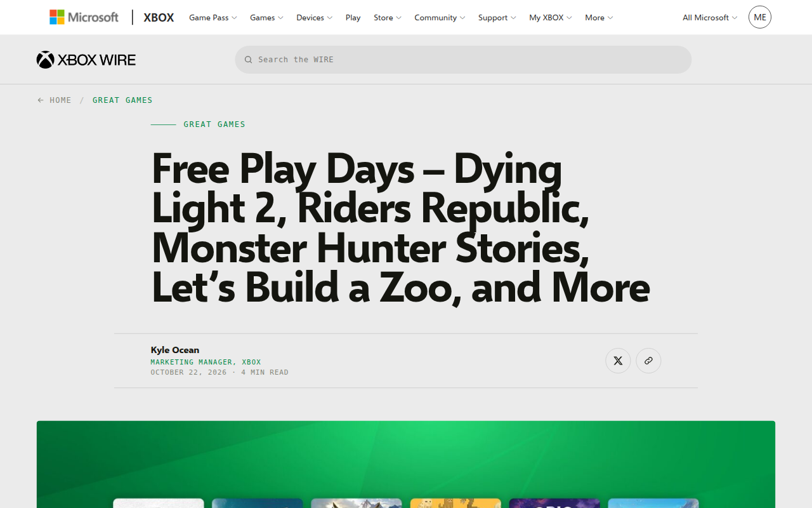Open the Devices dropdown
This screenshot has width=812, height=508.
tap(314, 18)
